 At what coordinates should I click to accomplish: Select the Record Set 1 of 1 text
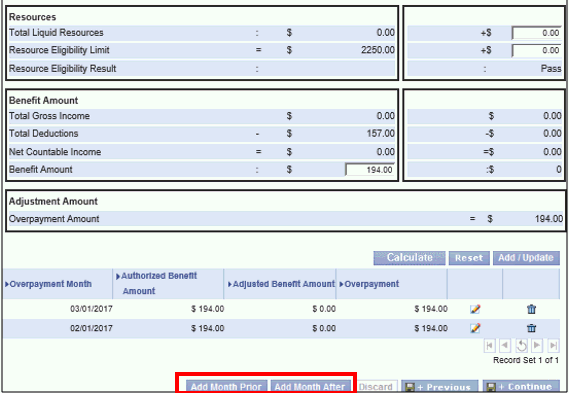click(x=526, y=360)
